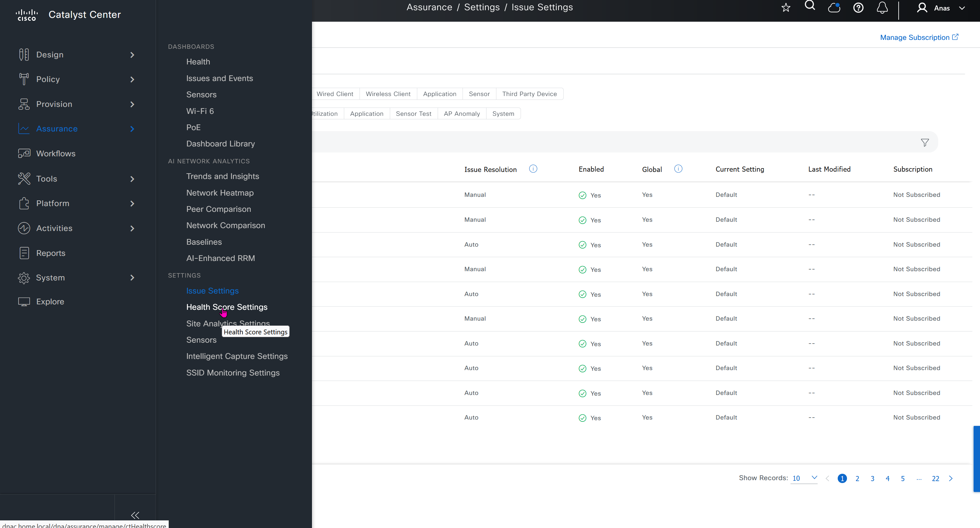Click the favorites star icon
Image resolution: width=980 pixels, height=528 pixels.
786,8
